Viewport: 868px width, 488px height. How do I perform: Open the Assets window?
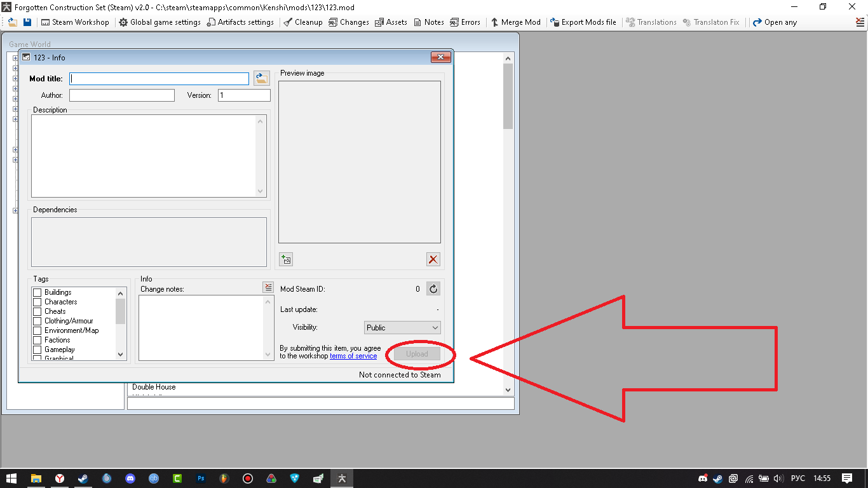coord(391,22)
